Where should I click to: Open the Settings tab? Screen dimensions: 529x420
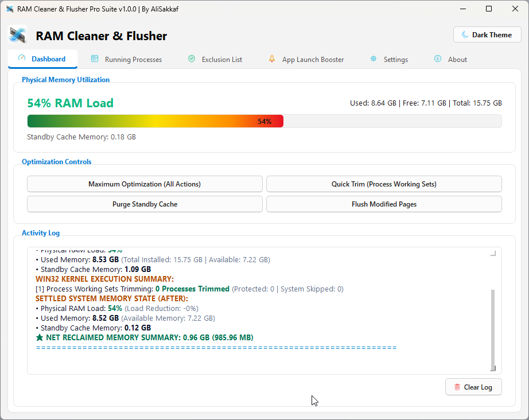pos(389,59)
